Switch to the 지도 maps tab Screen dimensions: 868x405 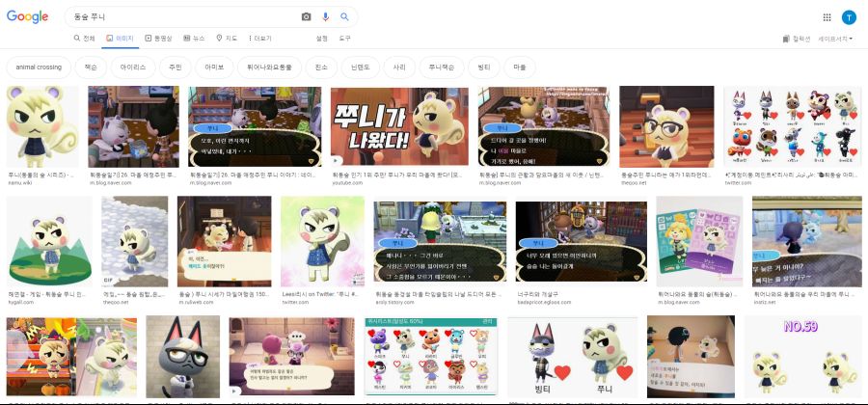pos(227,39)
